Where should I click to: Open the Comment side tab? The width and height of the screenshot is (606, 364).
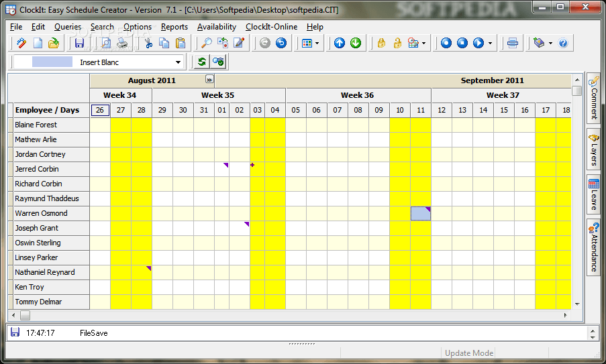[x=594, y=98]
